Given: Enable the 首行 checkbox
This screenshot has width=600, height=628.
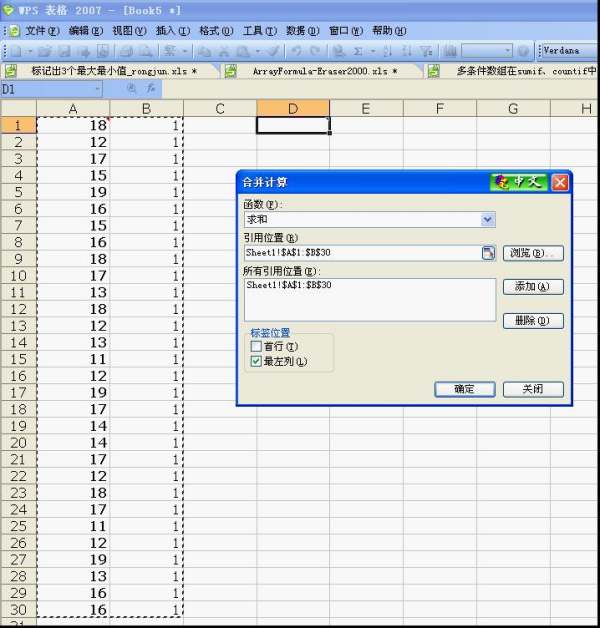Looking at the screenshot, I should 257,347.
